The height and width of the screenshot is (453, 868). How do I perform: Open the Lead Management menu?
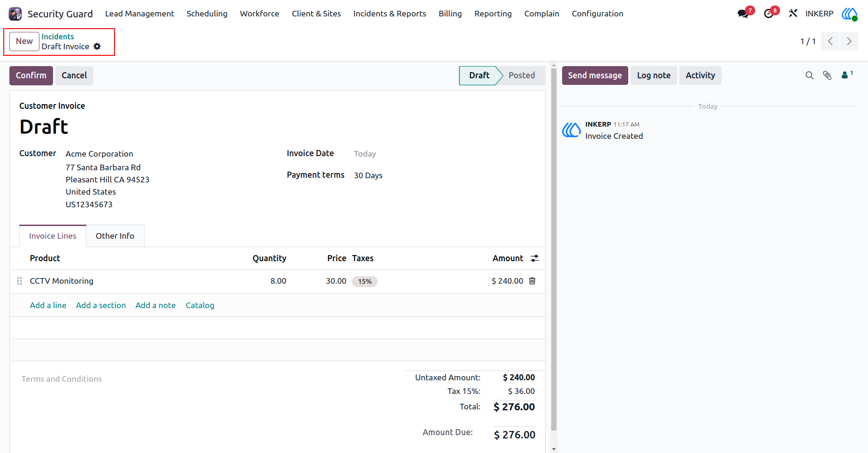139,14
